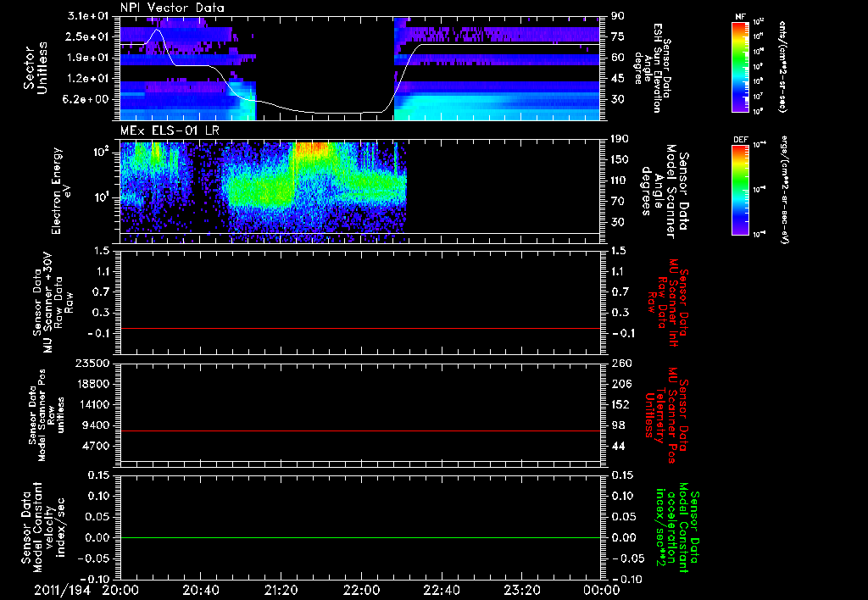Click the 2011/194 date label

pos(60,591)
